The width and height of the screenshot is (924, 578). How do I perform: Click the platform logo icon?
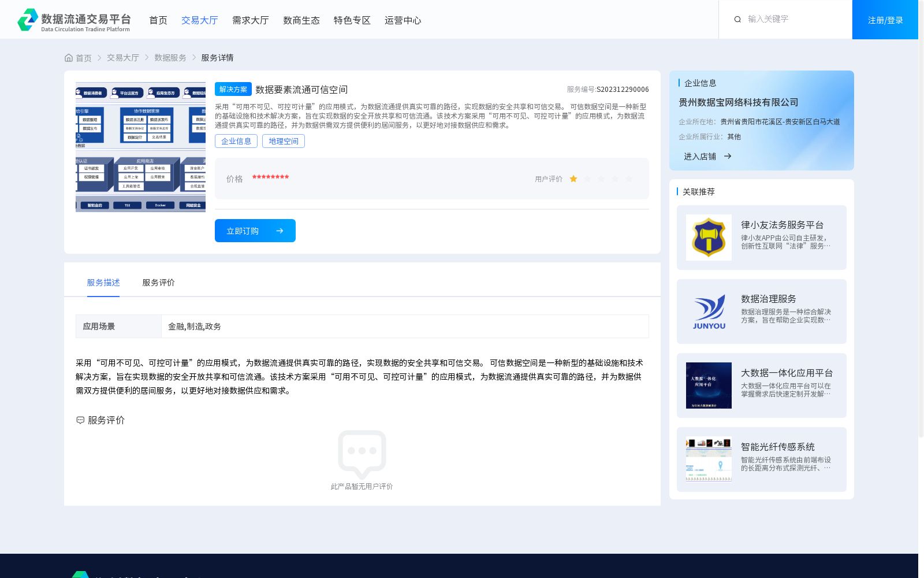[x=28, y=20]
